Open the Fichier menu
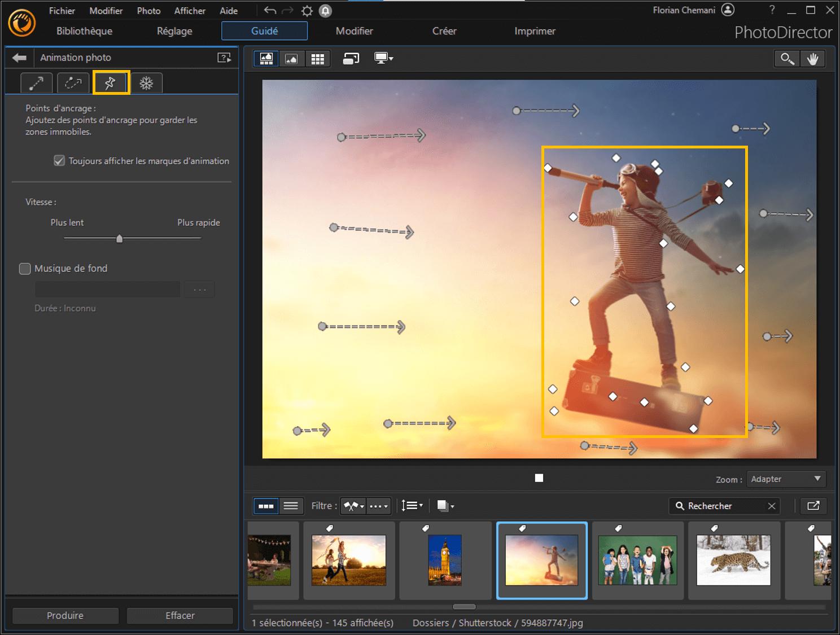 click(62, 10)
